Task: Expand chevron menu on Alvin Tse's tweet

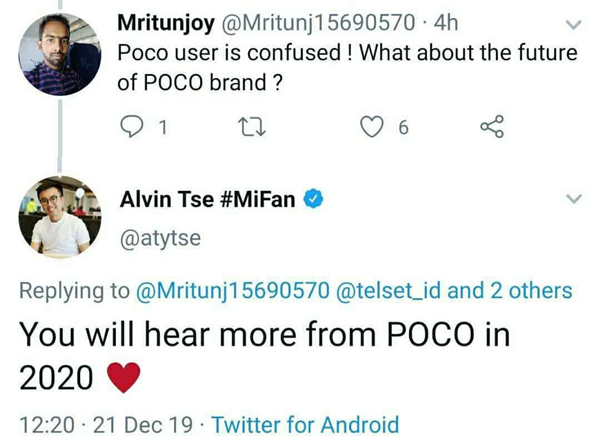Action: click(573, 199)
